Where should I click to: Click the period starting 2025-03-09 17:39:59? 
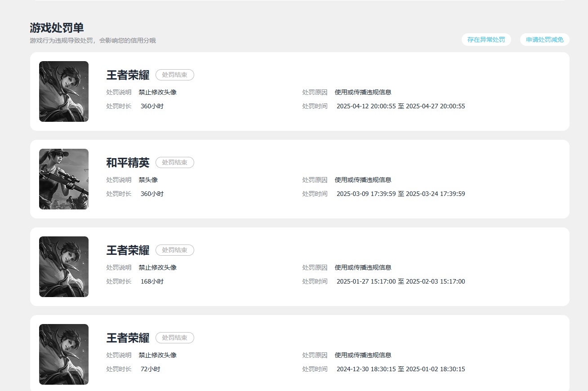point(401,194)
